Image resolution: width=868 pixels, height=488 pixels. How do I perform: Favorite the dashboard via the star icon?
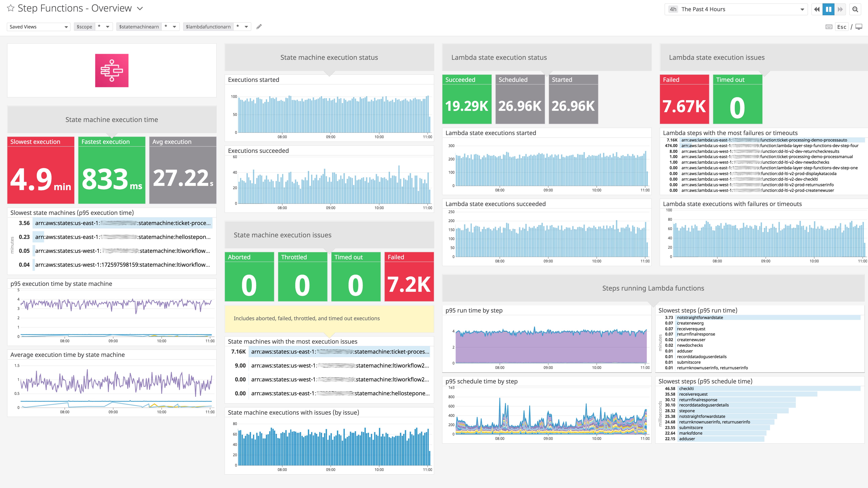point(11,8)
